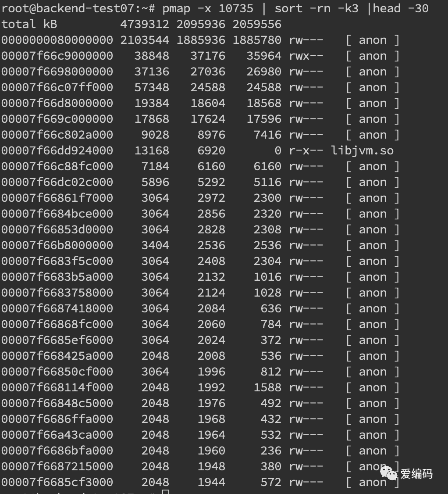The image size is (448, 494).
Task: Click the 4739312 total size value
Action: tap(145, 24)
